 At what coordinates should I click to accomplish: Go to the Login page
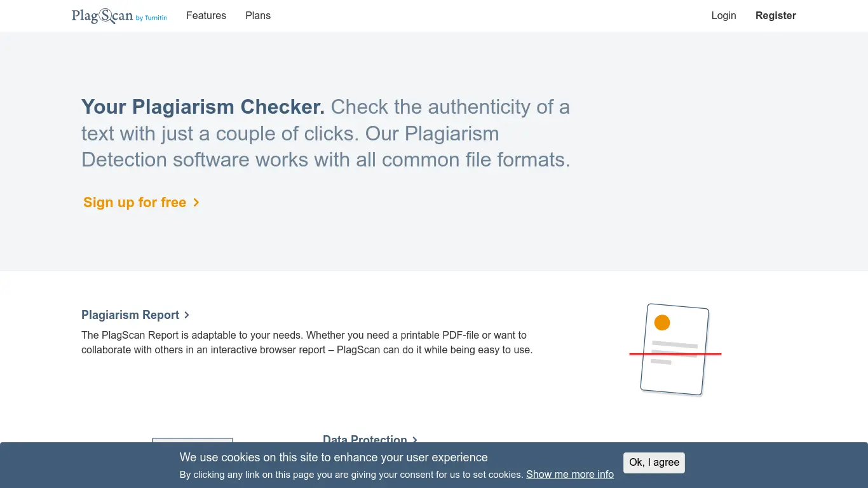pyautogui.click(x=724, y=16)
